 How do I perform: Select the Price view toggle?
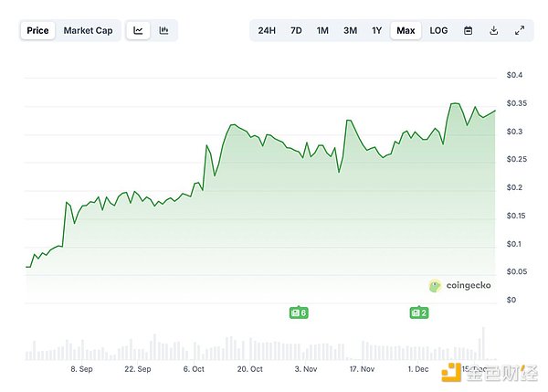pos(37,30)
